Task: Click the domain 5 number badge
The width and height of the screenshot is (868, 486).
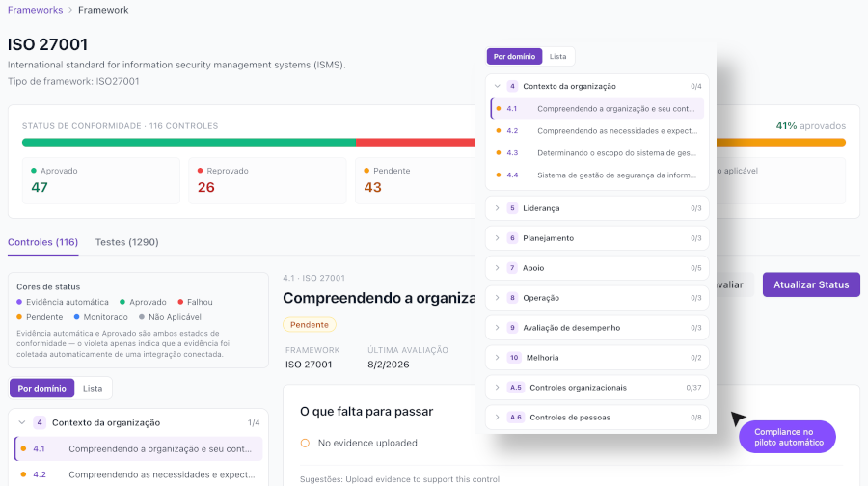Action: pyautogui.click(x=513, y=208)
